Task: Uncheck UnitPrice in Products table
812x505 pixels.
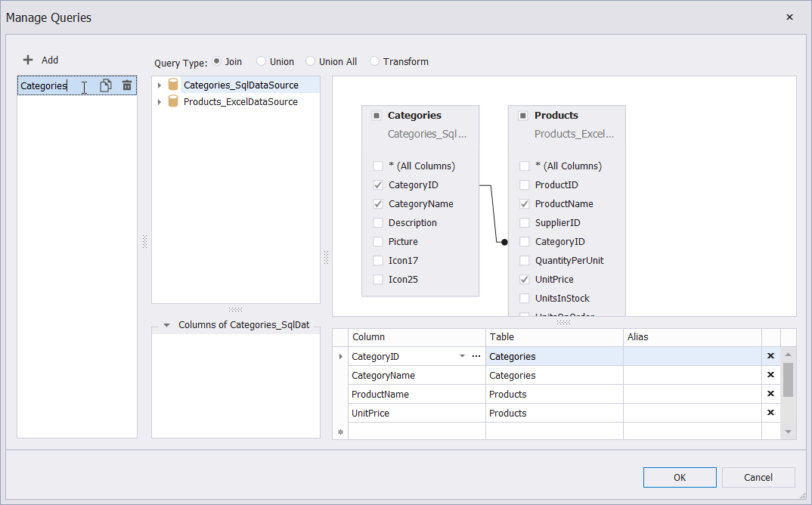Action: point(525,280)
